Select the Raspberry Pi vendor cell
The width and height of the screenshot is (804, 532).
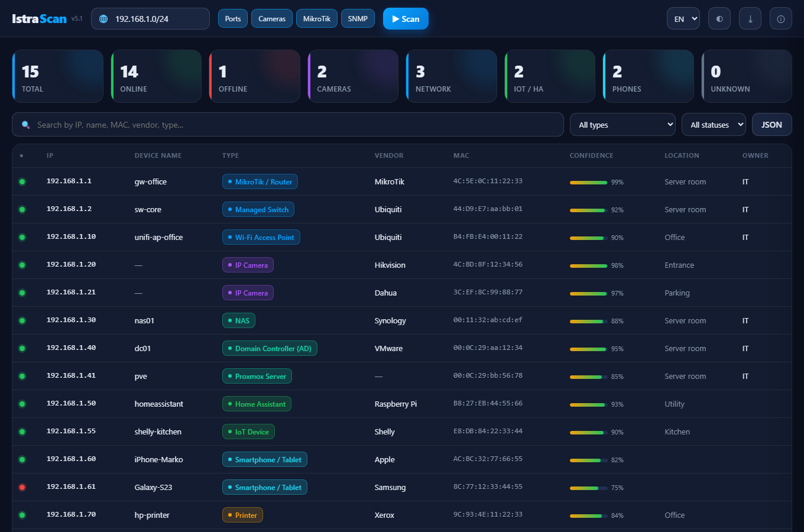pyautogui.click(x=396, y=404)
